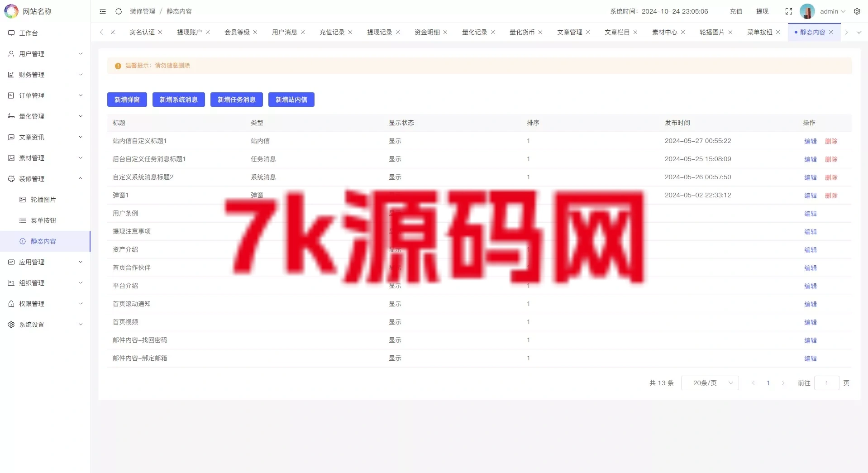
Task: Expand the 订单管理 sidebar menu
Action: [x=45, y=96]
